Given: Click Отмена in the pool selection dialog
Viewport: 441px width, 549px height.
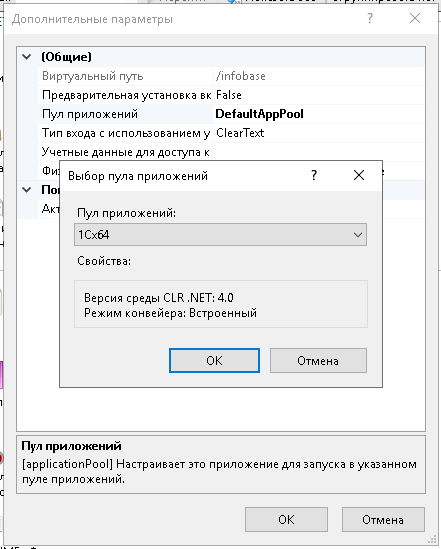Looking at the screenshot, I should (318, 361).
